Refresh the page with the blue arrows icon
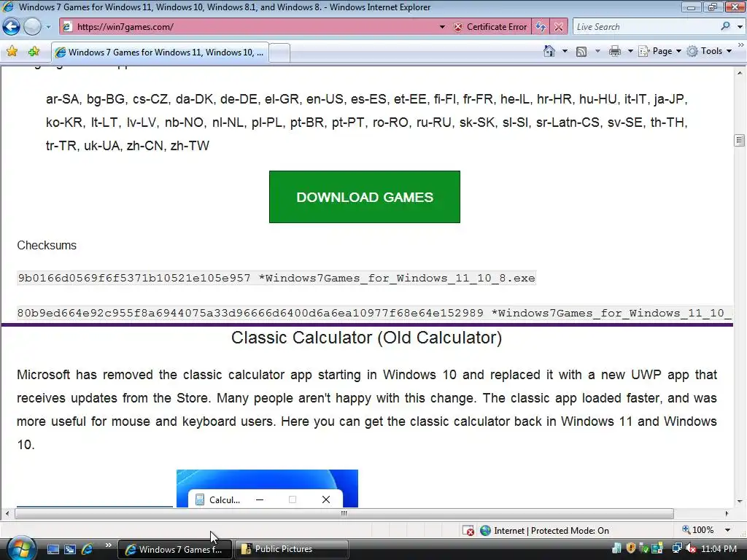Image resolution: width=747 pixels, height=560 pixels. pos(541,27)
